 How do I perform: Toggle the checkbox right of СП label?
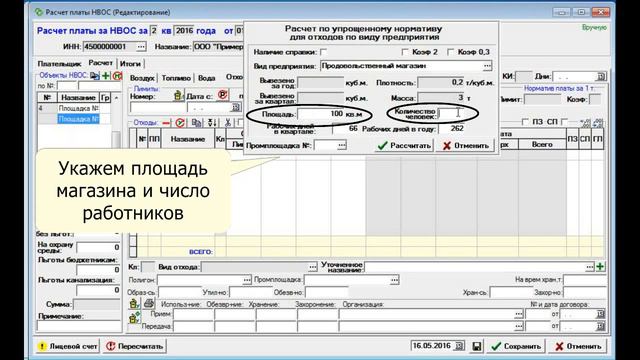[x=564, y=122]
